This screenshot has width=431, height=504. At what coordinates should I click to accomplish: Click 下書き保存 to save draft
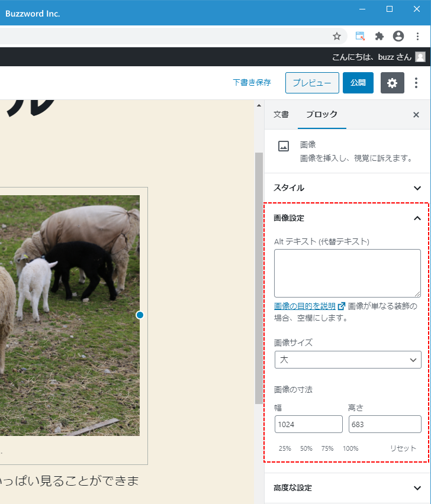tap(252, 83)
